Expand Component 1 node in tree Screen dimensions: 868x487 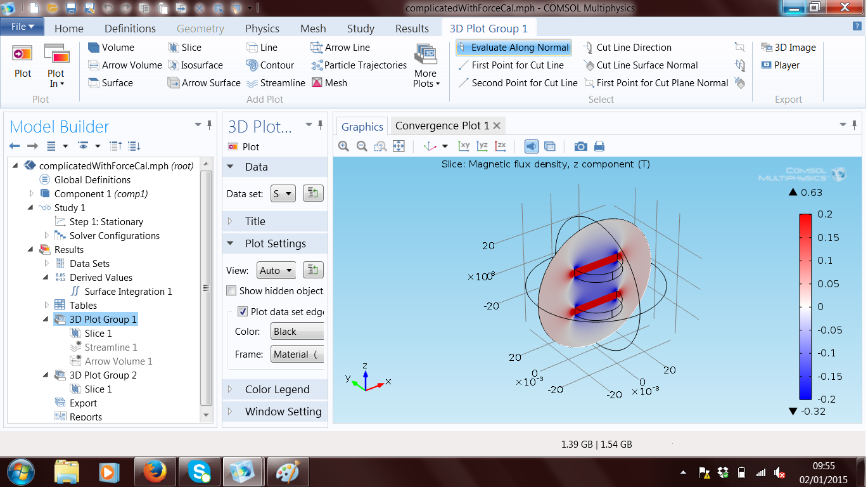[32, 193]
